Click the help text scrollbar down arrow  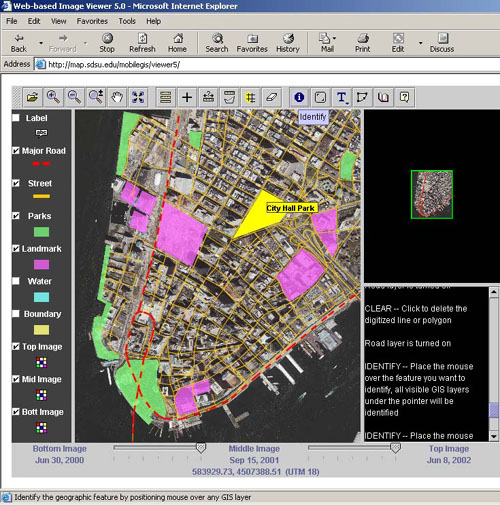point(494,436)
